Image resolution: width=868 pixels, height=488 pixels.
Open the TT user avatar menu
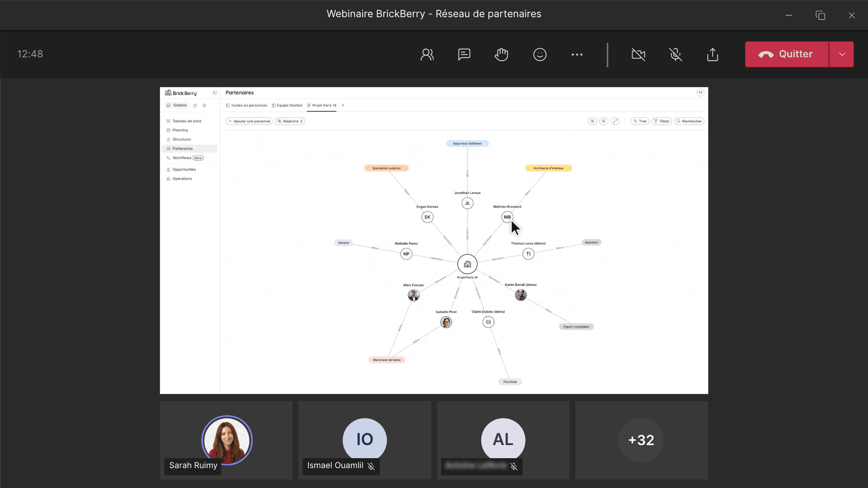point(700,93)
